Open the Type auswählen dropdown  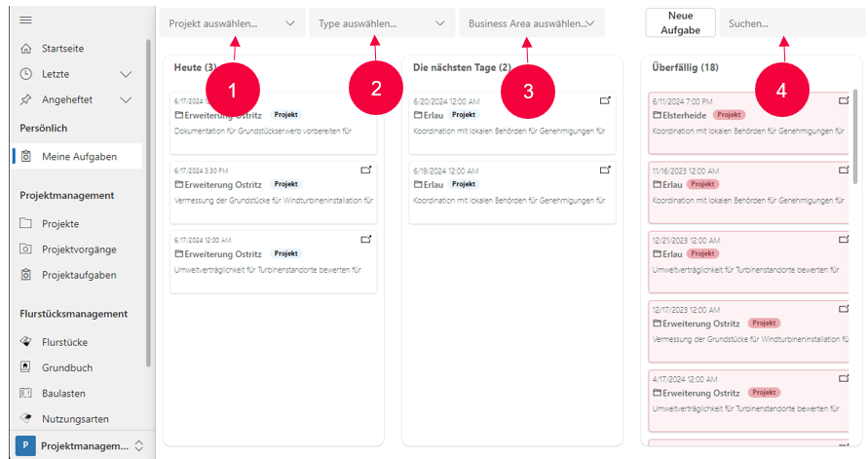(x=382, y=23)
